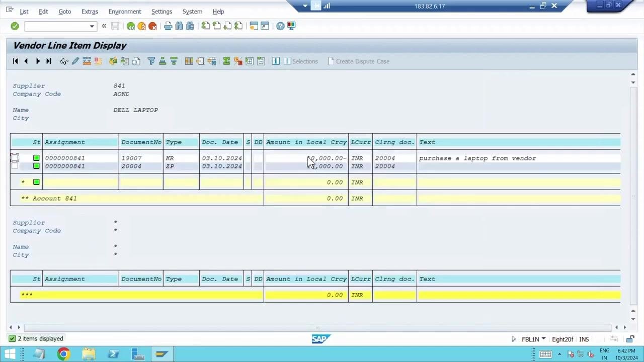This screenshot has height=362, width=644.
Task: Click the green Back arrow icon
Action: pyautogui.click(x=131, y=26)
